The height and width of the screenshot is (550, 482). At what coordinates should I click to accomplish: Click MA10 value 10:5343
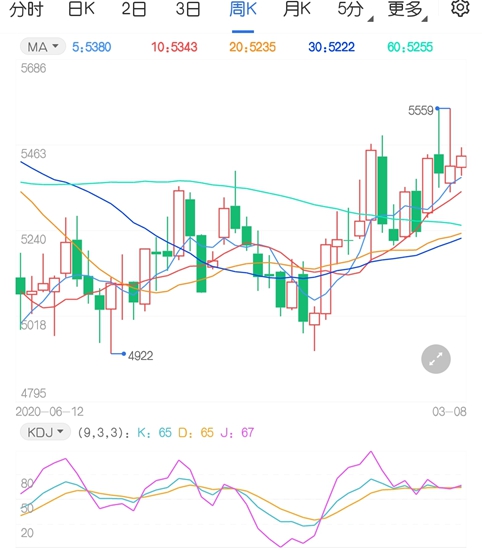click(174, 47)
